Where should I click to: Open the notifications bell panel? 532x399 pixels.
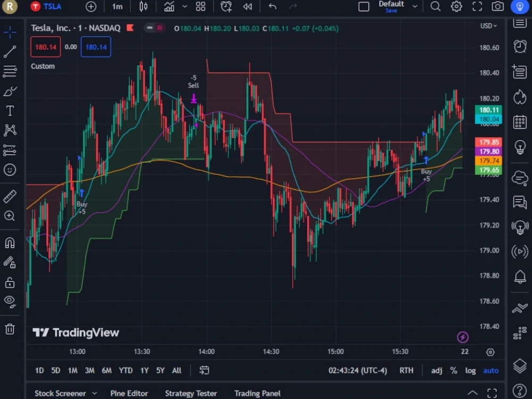click(520, 277)
